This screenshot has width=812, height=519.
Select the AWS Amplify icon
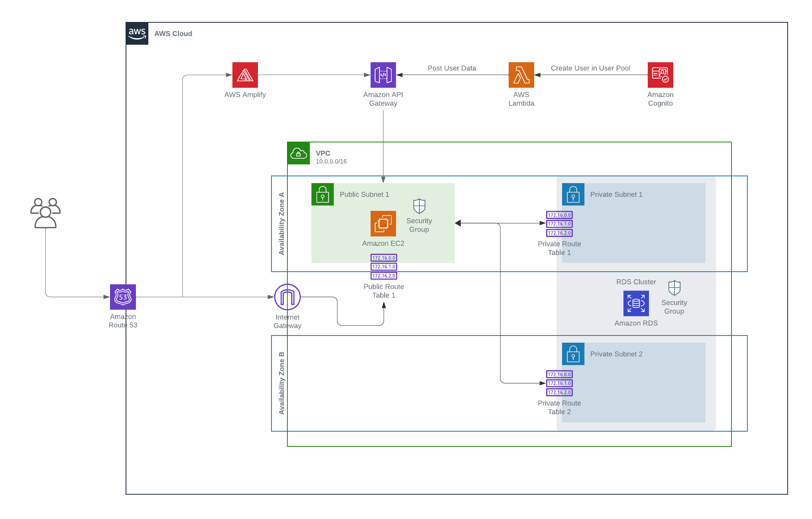pyautogui.click(x=245, y=75)
